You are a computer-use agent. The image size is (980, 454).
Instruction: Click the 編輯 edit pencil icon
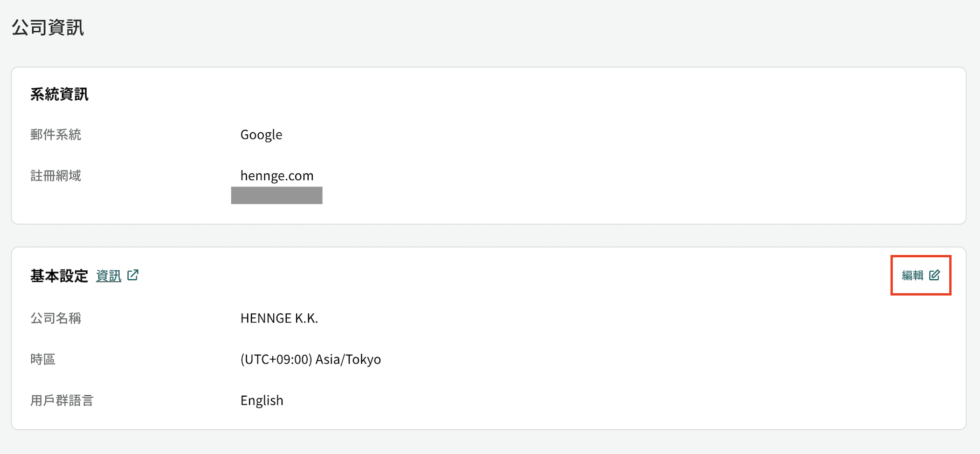pyautogui.click(x=934, y=275)
